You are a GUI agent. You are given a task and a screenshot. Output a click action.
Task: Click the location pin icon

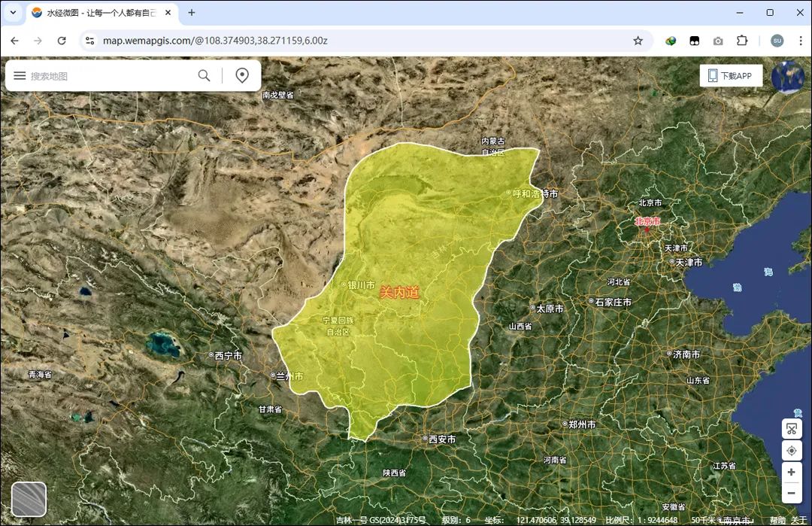242,76
